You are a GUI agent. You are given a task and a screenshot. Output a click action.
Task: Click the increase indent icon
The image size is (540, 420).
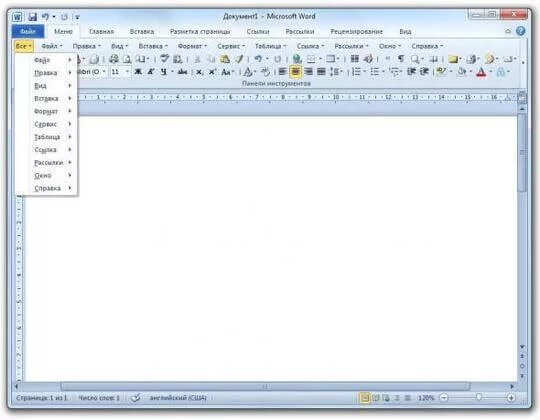click(x=424, y=72)
